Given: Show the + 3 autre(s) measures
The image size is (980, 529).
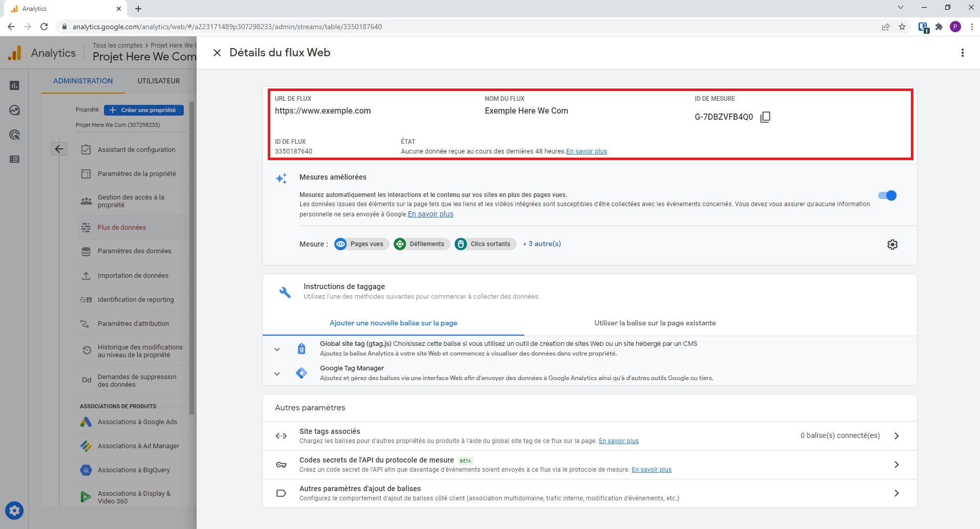Looking at the screenshot, I should click(x=542, y=244).
